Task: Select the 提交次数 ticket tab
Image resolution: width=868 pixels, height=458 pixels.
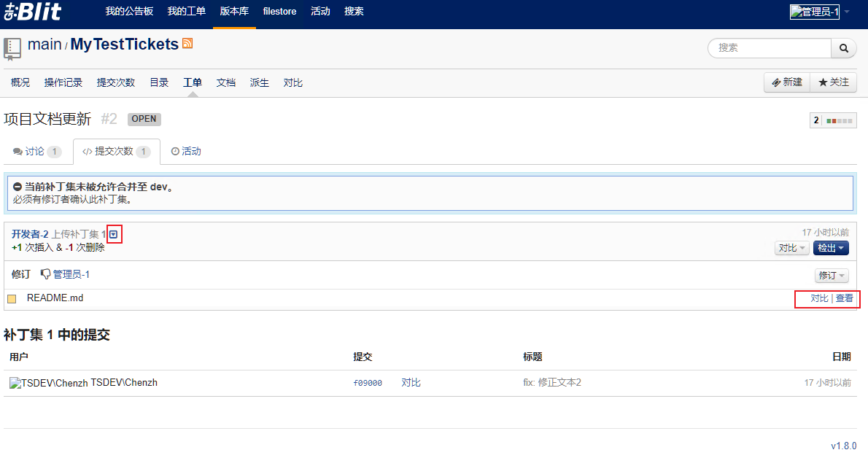Action: click(x=116, y=151)
